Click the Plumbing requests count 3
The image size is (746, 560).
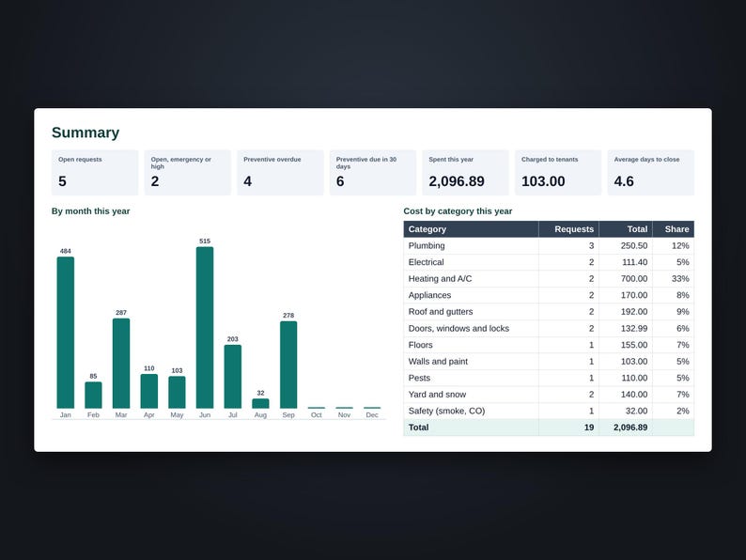coord(591,245)
